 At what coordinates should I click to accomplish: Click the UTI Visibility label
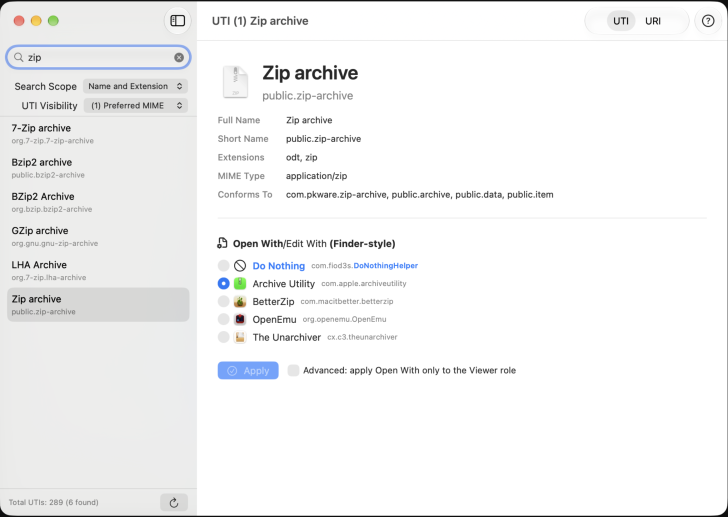click(49, 106)
